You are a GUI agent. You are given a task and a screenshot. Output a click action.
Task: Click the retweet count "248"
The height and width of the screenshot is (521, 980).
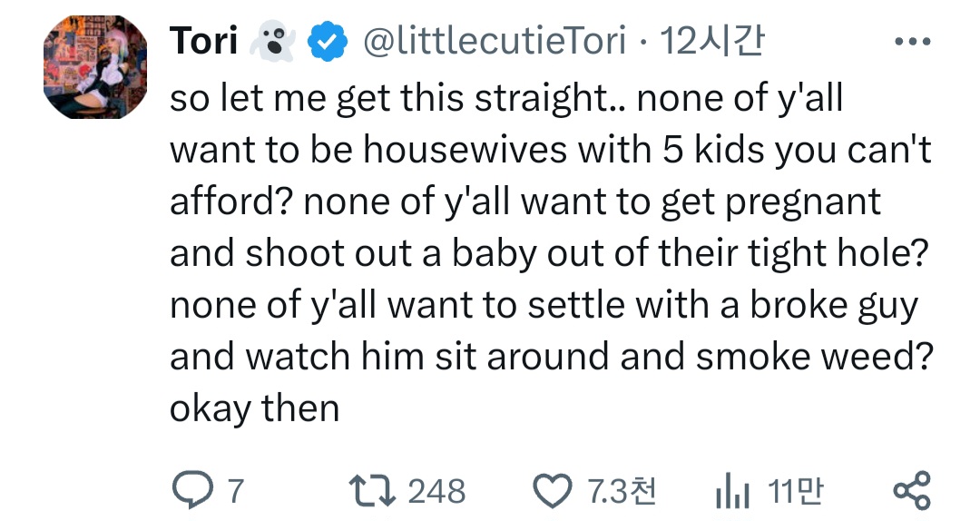[x=436, y=492]
